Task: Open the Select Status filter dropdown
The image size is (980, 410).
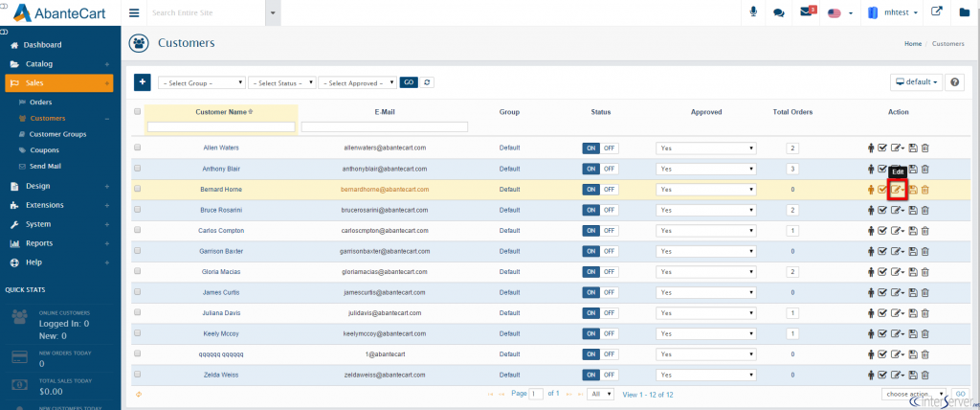Action: tap(282, 82)
